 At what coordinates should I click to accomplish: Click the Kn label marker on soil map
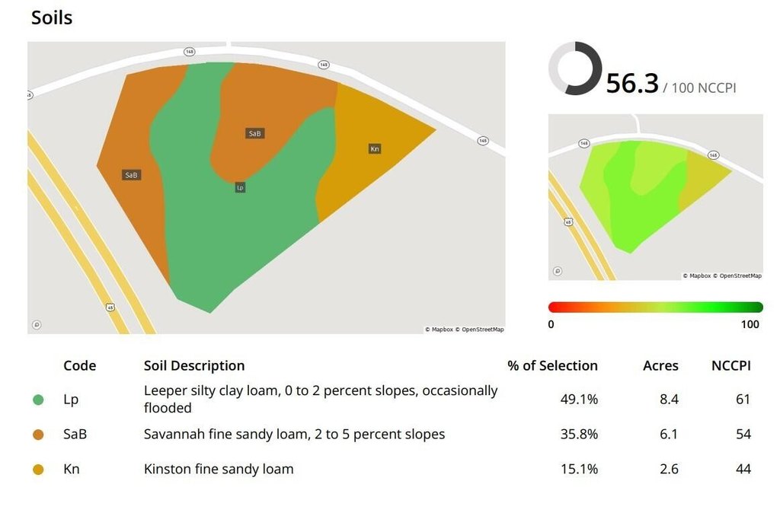(x=375, y=148)
